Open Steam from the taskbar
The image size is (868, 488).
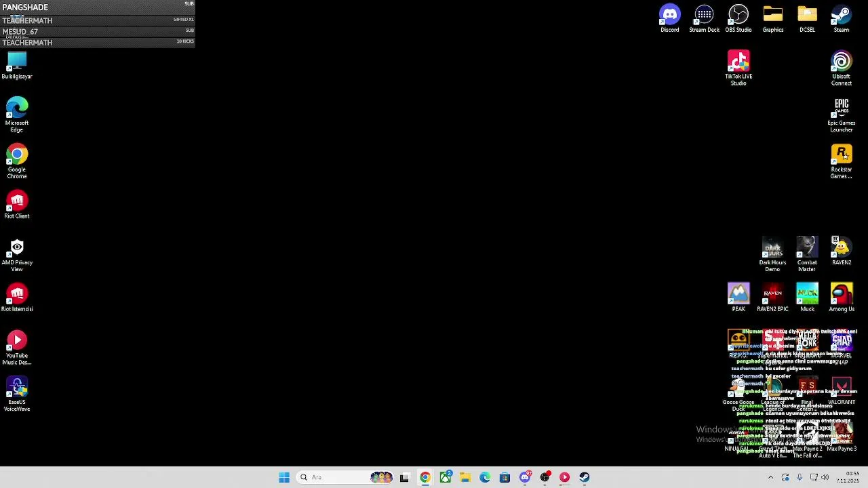585,477
